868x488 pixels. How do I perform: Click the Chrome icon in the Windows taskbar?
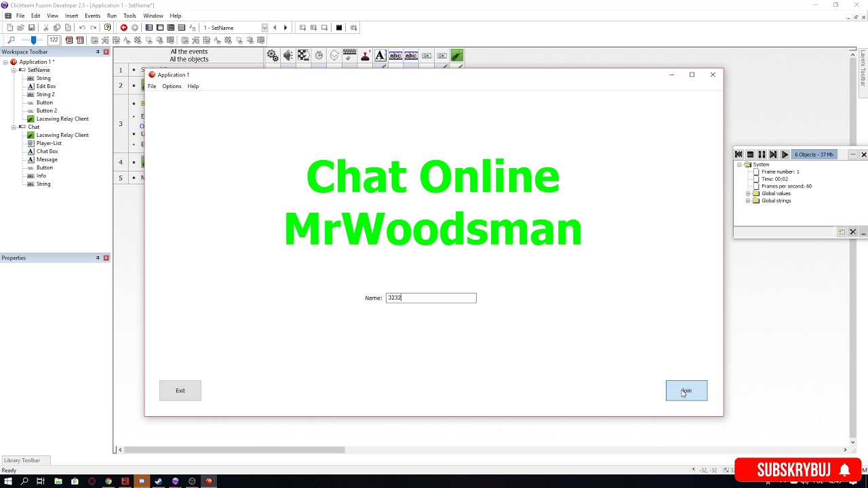tap(108, 481)
